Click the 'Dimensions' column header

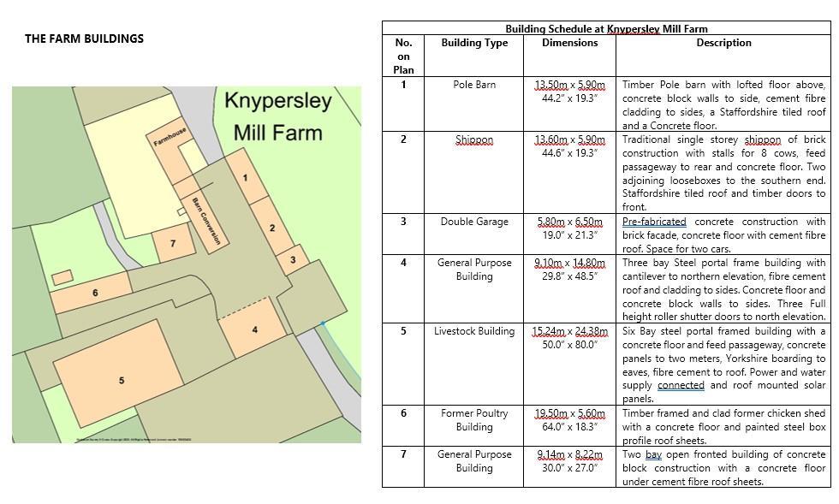[570, 43]
